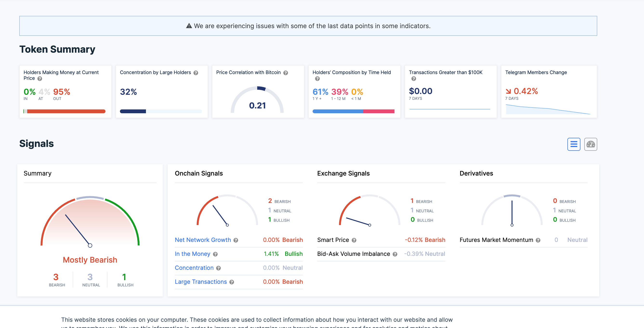Switch Signals to list view
Viewport: 644px width, 328px height.
[x=574, y=144]
